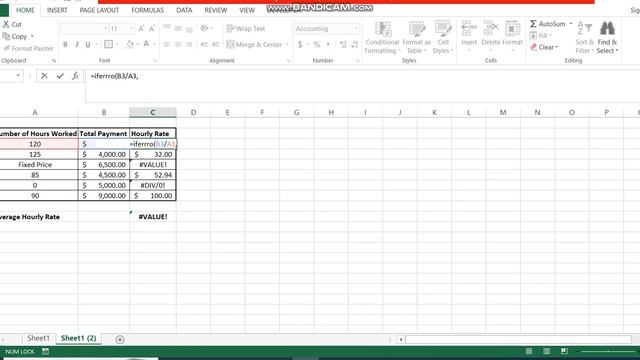This screenshot has width=640, height=360.
Task: Decrease font size with small A
Action: pos(151,29)
